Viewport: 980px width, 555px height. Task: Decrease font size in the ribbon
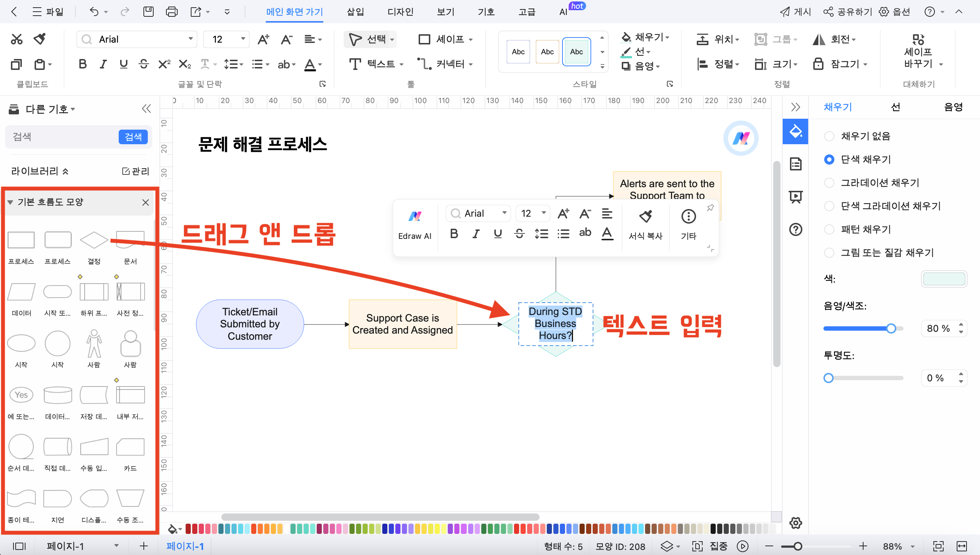tap(287, 39)
